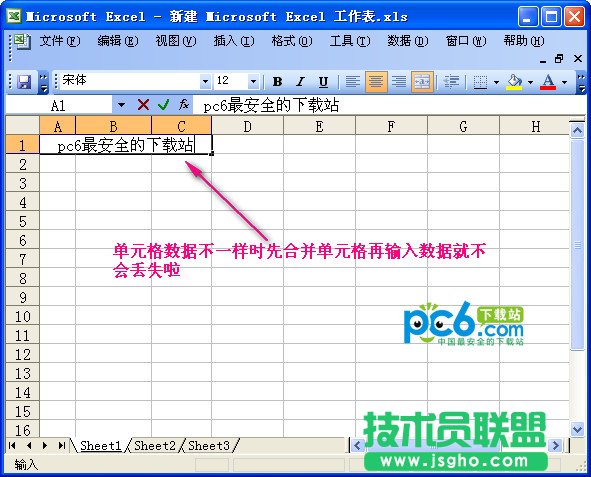Cancel entry with red X

pos(143,105)
